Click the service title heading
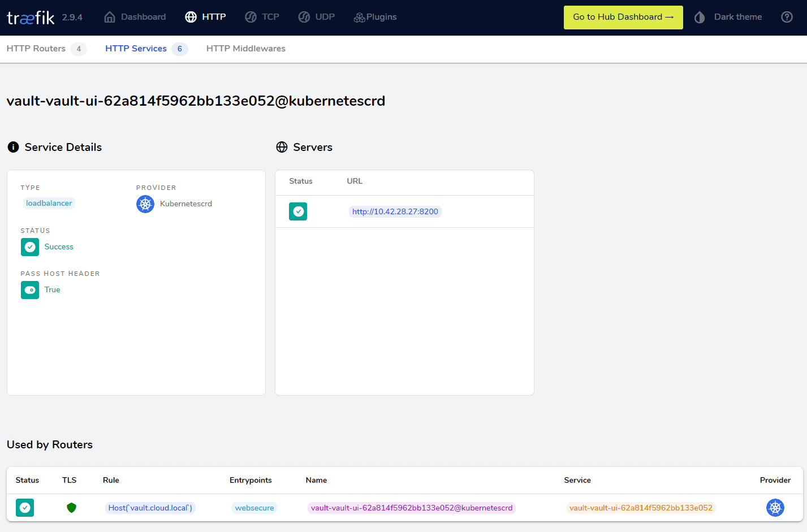This screenshot has width=807, height=532. pyautogui.click(x=196, y=101)
